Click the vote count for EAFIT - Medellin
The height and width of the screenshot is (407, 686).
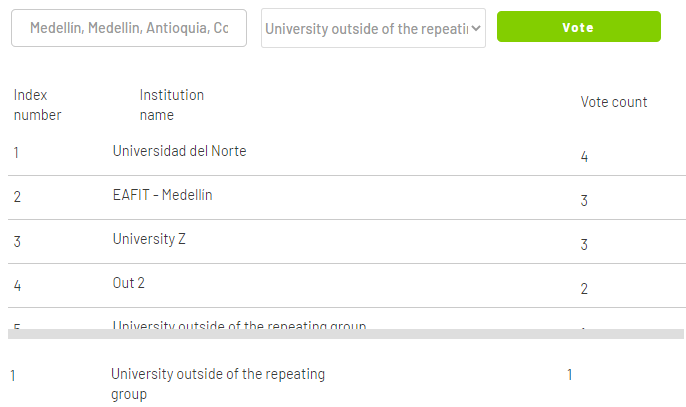[x=584, y=201]
